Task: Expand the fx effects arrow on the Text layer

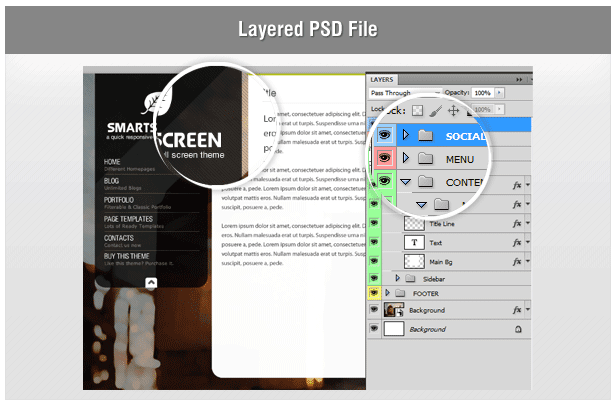Action: [527, 242]
